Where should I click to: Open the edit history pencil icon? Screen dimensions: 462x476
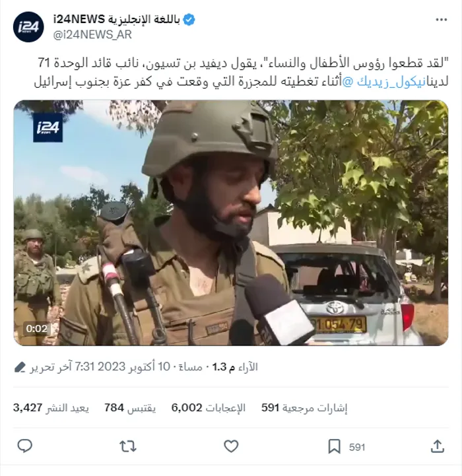click(x=20, y=367)
